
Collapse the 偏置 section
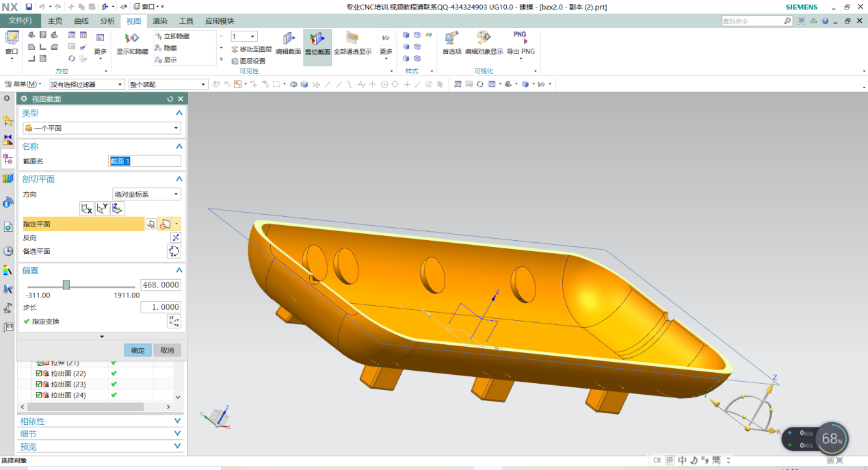click(x=179, y=270)
